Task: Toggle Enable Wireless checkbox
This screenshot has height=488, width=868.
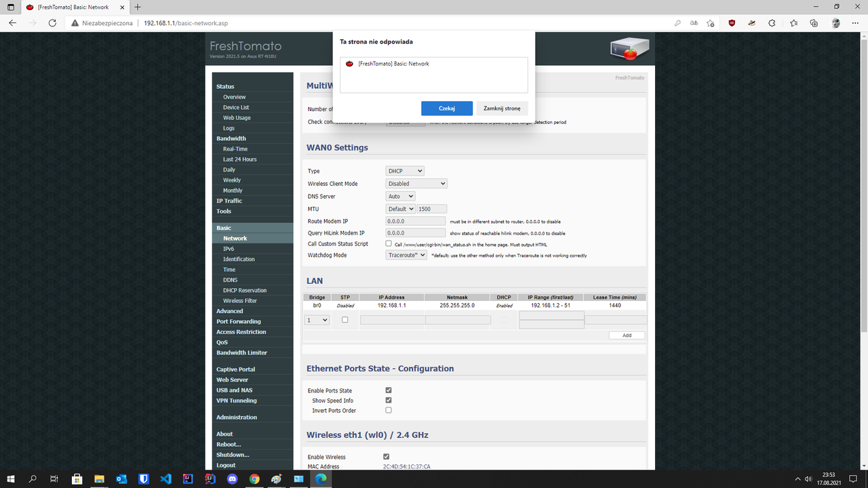Action: (x=387, y=457)
